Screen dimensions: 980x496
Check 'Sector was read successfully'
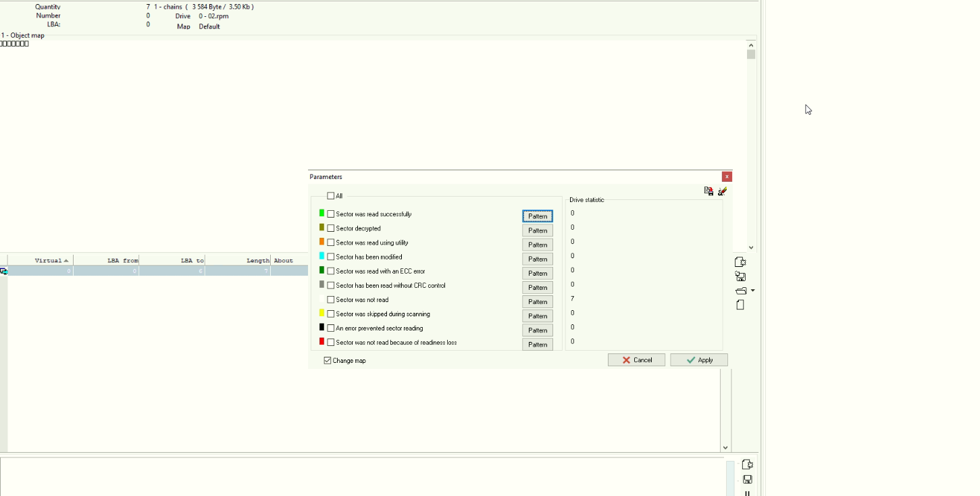(x=330, y=214)
